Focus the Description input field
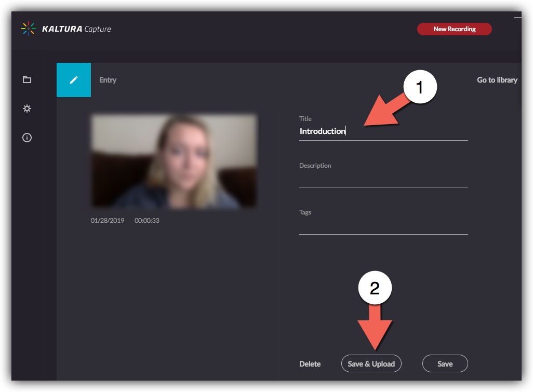Image resolution: width=533 pixels, height=392 pixels. (x=383, y=179)
